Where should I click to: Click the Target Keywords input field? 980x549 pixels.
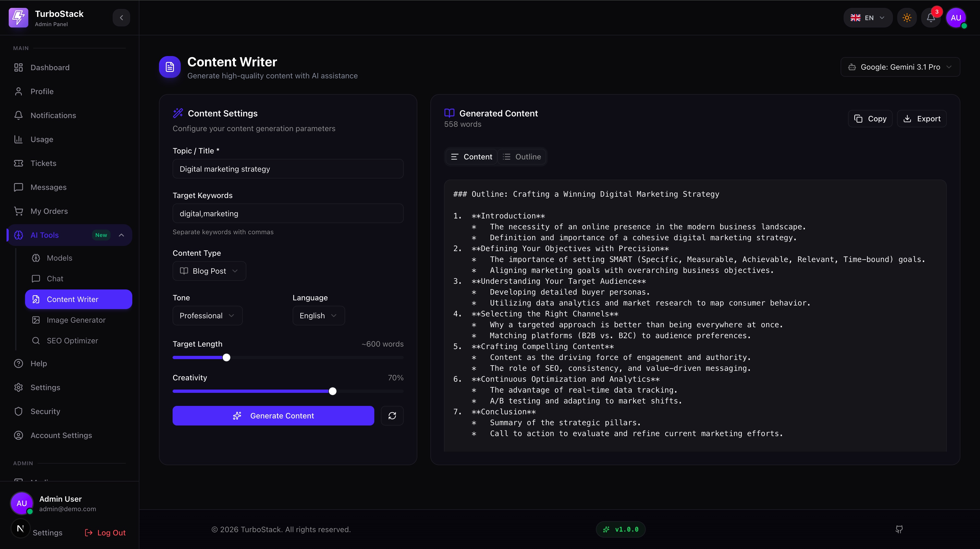click(x=288, y=214)
